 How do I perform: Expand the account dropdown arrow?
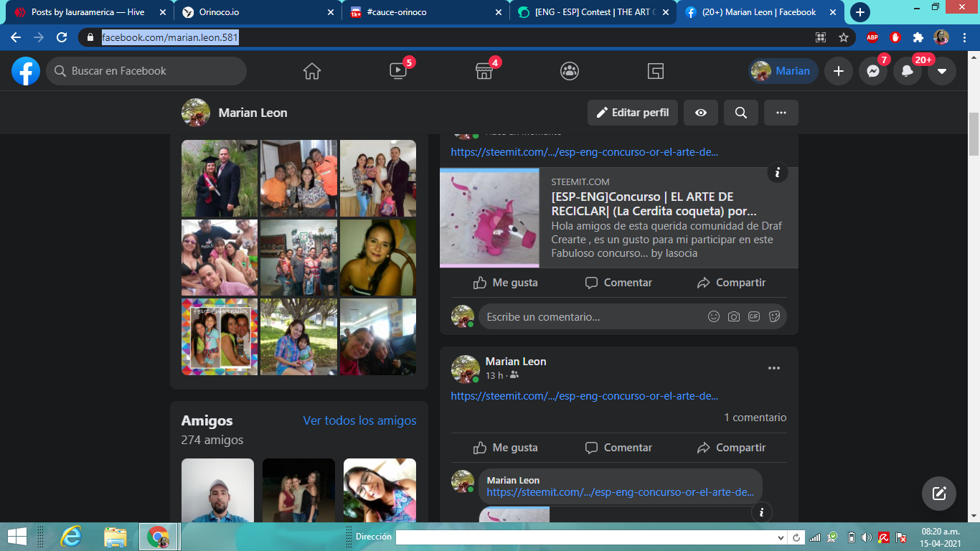942,71
